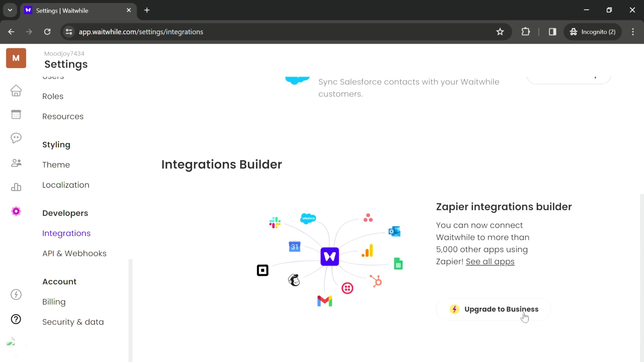Viewport: 644px width, 362px height.
Task: Click the Google Calendar 31 logo
Action: [294, 246]
